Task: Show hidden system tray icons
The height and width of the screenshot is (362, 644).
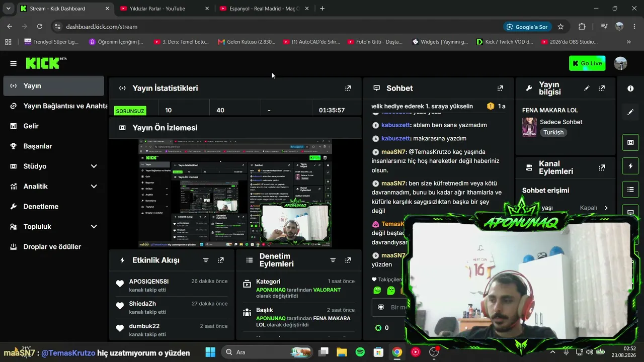Action: pyautogui.click(x=552, y=352)
